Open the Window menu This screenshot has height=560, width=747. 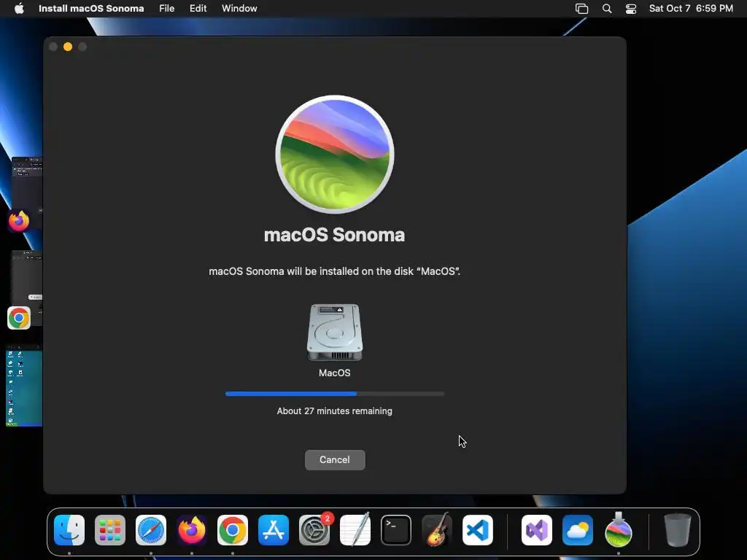click(x=239, y=8)
